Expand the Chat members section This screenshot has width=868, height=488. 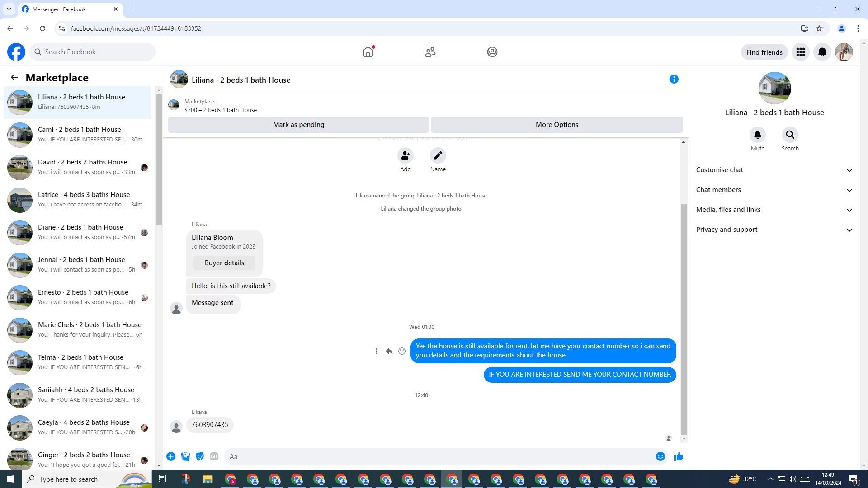coord(774,190)
